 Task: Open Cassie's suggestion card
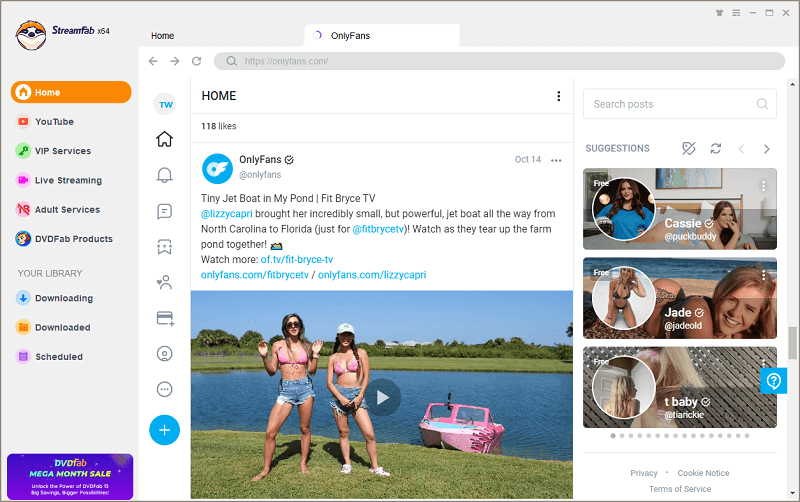(x=680, y=209)
